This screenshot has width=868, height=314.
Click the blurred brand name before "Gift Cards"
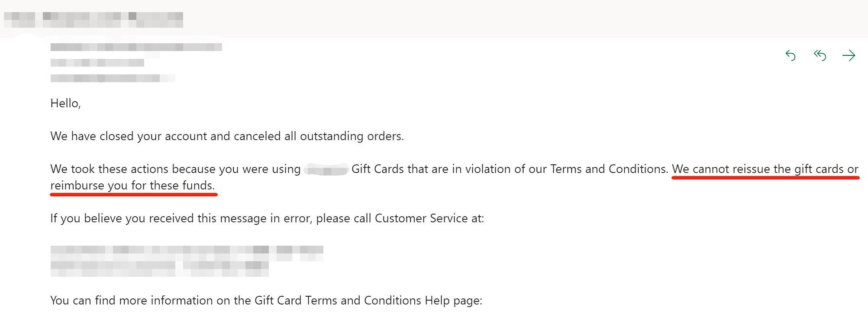(x=326, y=169)
